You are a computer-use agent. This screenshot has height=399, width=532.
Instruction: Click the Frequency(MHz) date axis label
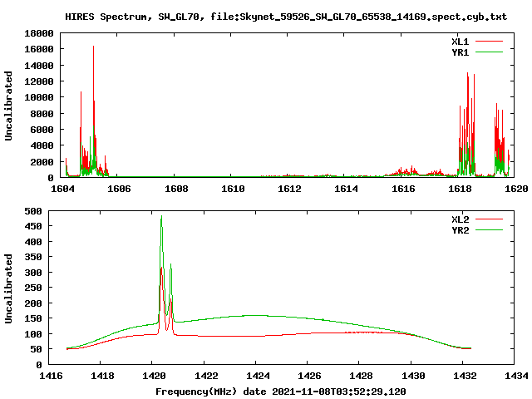pyautogui.click(x=281, y=392)
